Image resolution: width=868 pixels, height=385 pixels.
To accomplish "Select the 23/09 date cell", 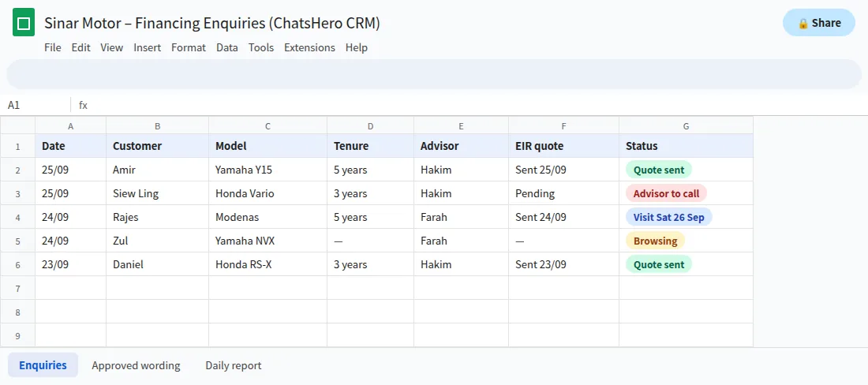I will [71, 264].
